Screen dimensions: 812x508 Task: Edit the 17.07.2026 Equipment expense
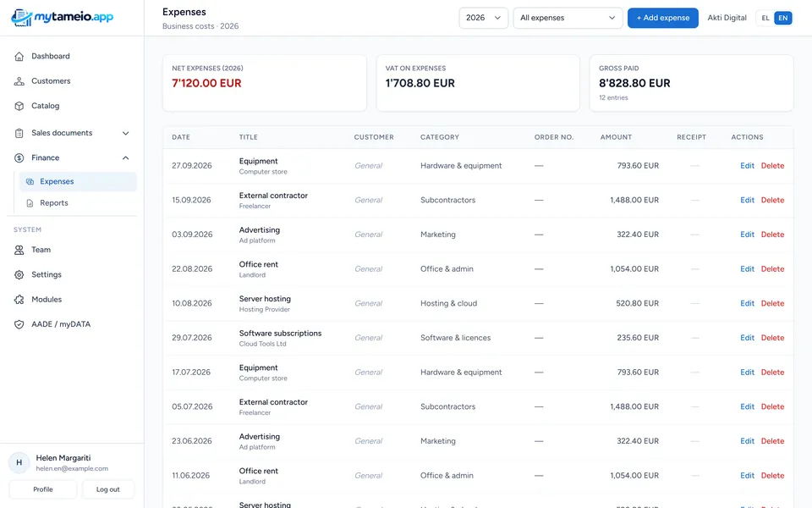point(747,373)
